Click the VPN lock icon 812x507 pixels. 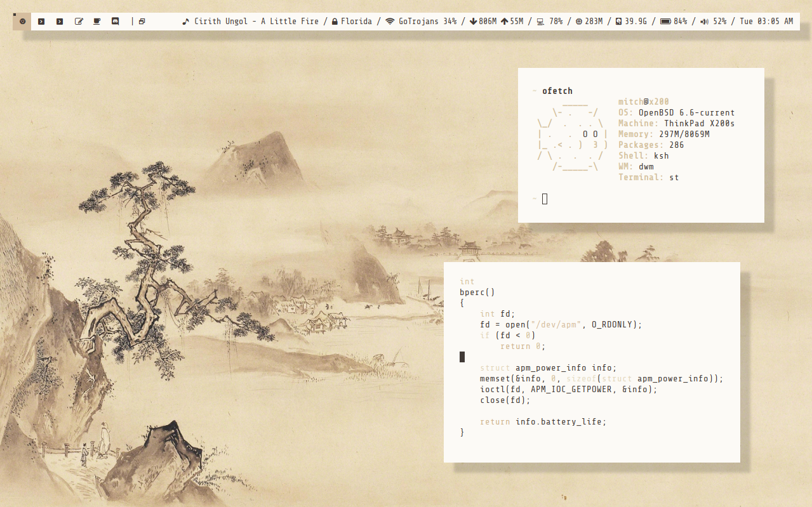[335, 22]
